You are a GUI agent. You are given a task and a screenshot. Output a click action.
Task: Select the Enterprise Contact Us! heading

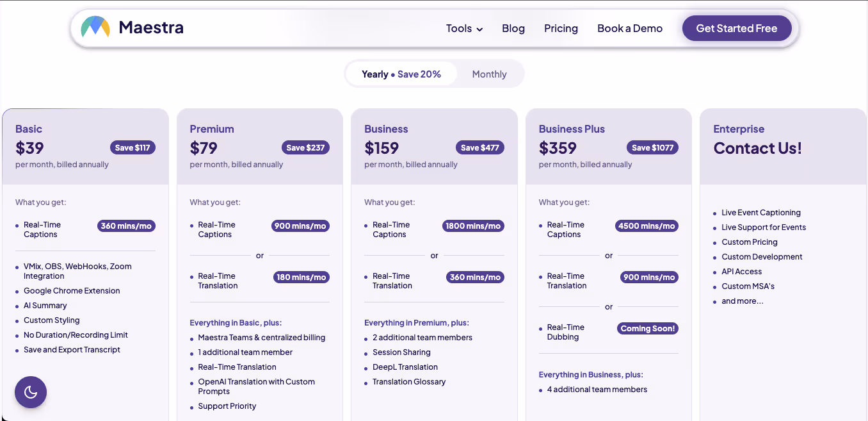757,148
